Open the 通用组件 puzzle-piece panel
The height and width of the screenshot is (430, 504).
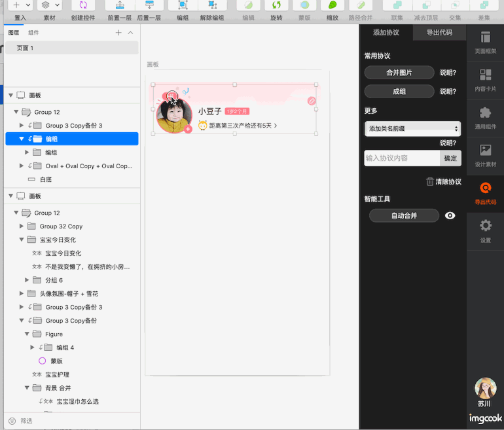tap(486, 118)
